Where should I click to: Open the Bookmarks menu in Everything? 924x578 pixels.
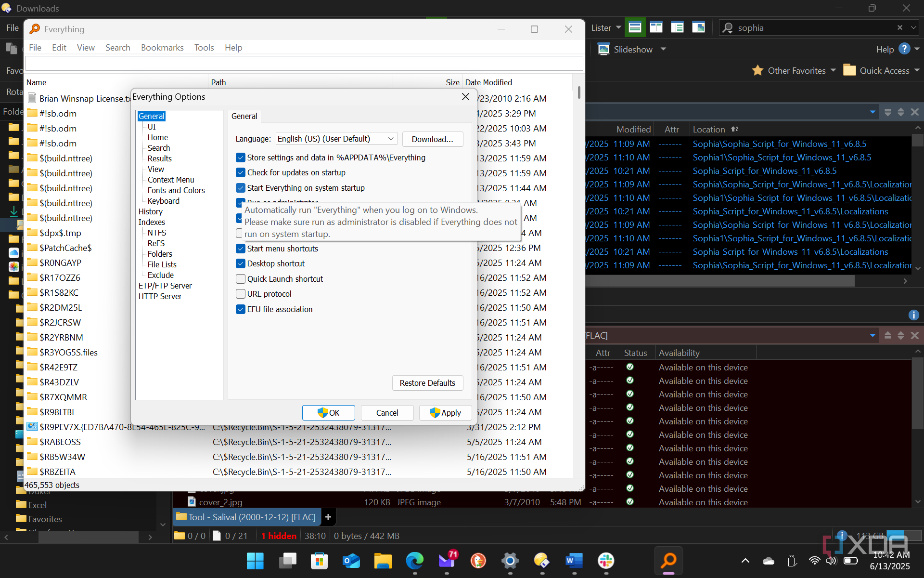tap(162, 48)
